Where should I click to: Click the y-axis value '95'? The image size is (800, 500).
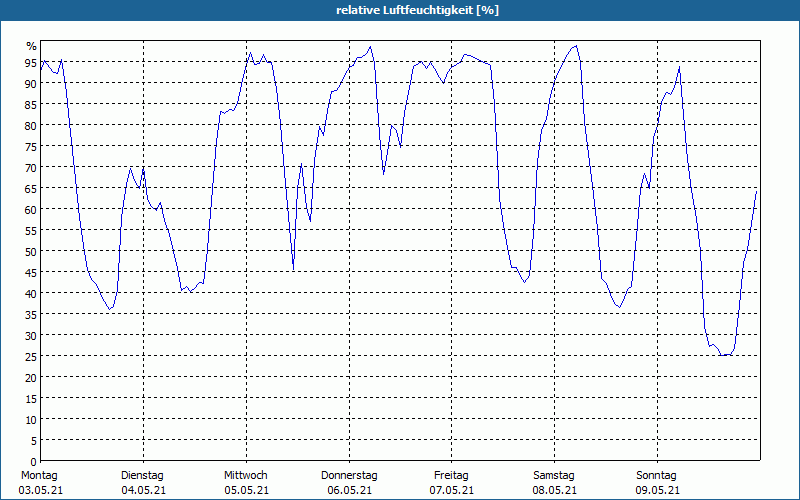point(31,63)
